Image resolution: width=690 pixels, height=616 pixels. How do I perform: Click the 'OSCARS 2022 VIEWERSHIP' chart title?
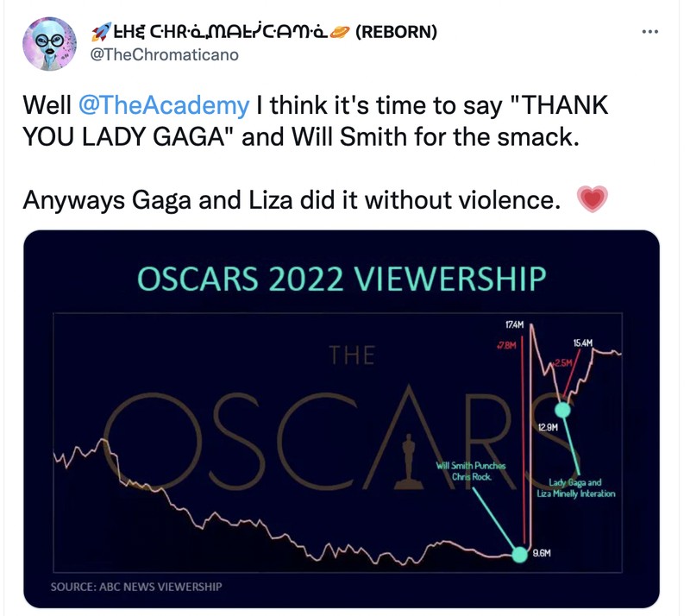coord(342,280)
